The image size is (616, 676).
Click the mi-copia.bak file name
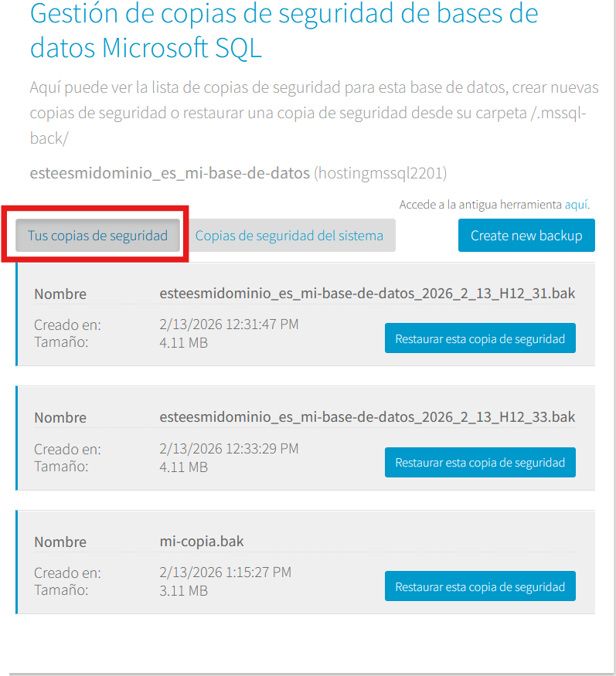(201, 541)
